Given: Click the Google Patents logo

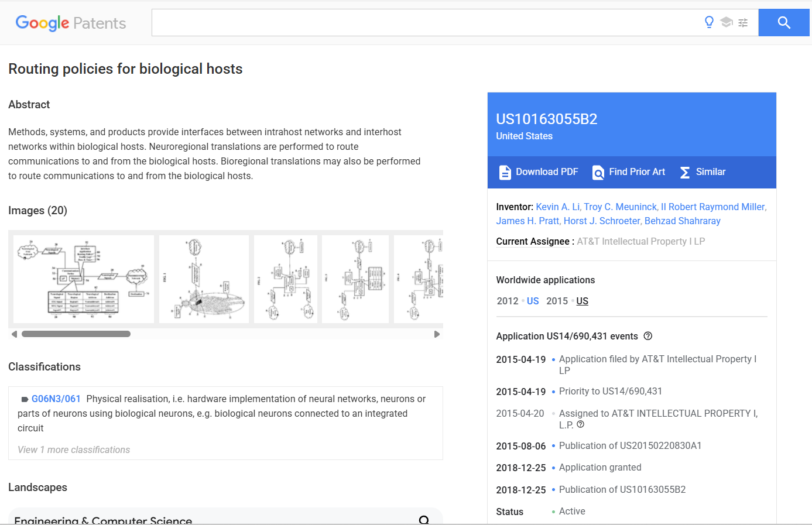Looking at the screenshot, I should coord(71,23).
